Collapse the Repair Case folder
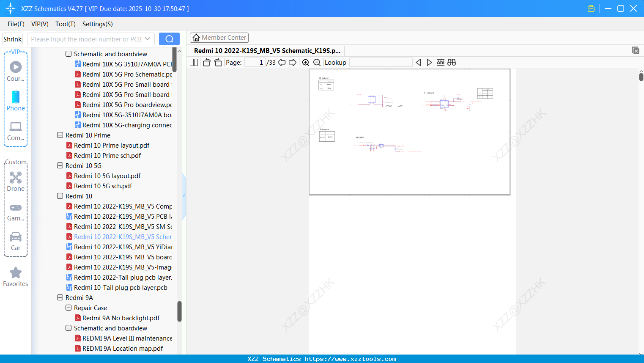This screenshot has width=644, height=363. [x=69, y=308]
